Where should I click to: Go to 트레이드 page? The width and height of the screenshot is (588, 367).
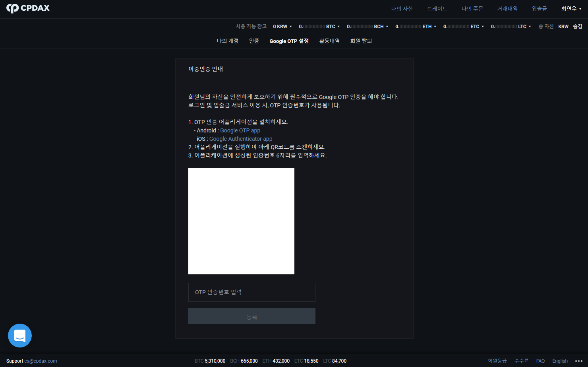coord(437,9)
